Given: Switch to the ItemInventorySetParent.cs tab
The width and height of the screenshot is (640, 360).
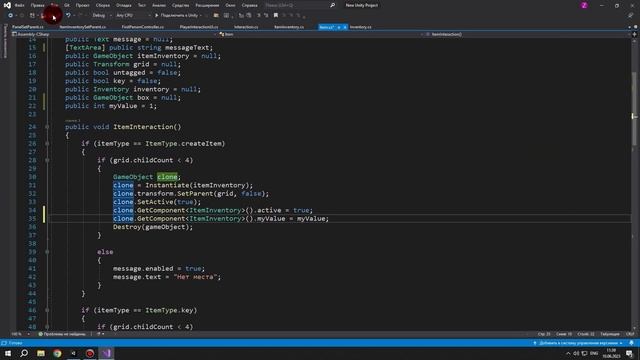Looking at the screenshot, I should pos(83,27).
